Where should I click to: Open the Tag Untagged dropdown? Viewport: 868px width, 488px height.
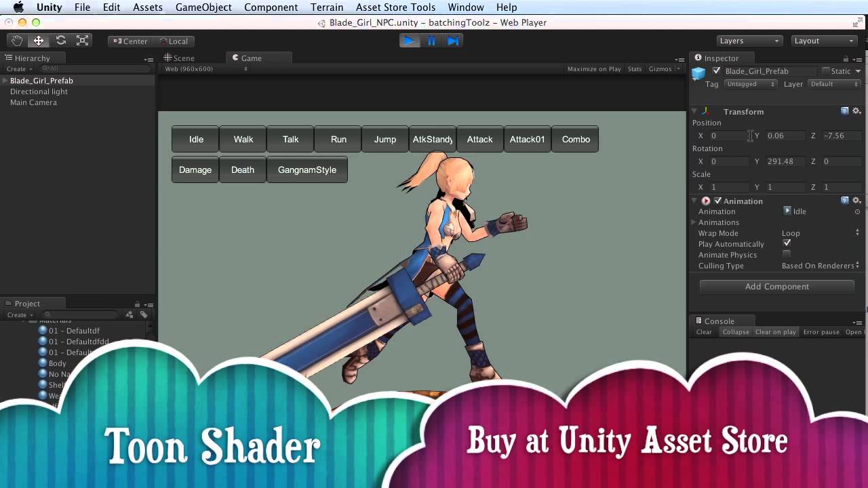[751, 84]
